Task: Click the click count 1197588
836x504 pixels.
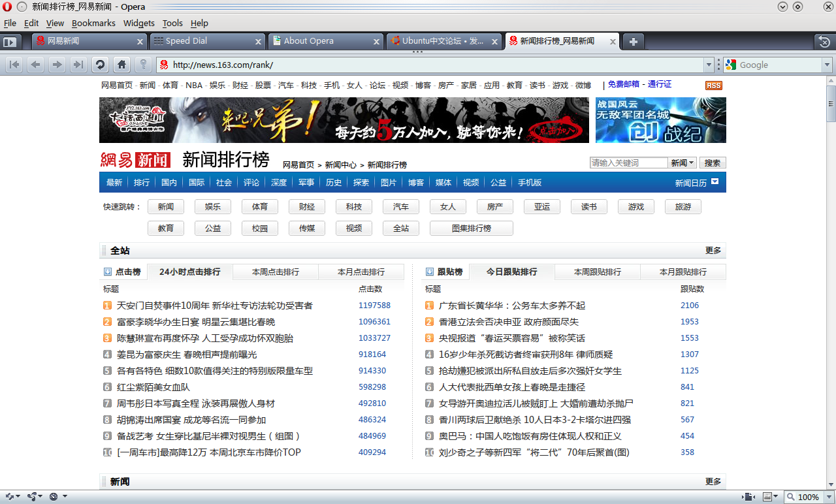Action: tap(374, 306)
